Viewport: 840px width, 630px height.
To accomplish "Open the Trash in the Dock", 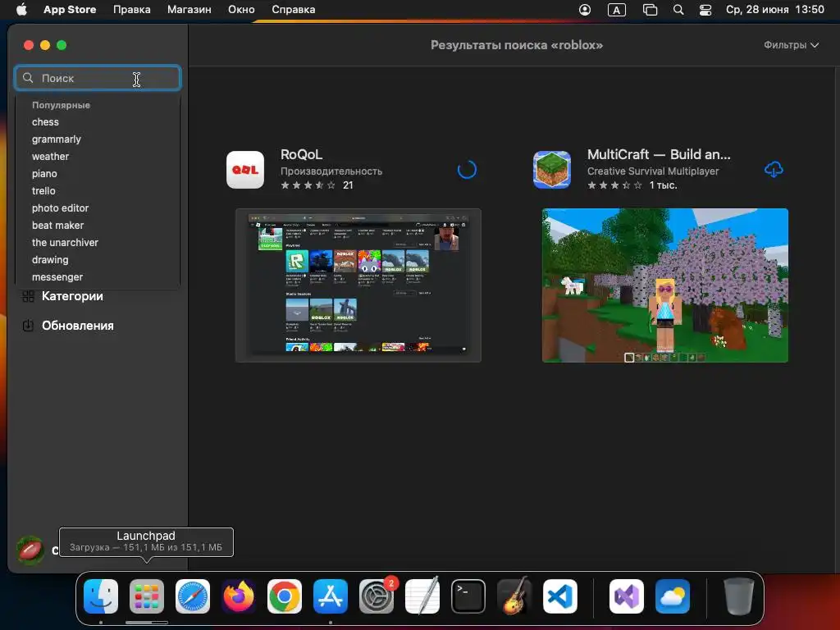I will pos(739,596).
